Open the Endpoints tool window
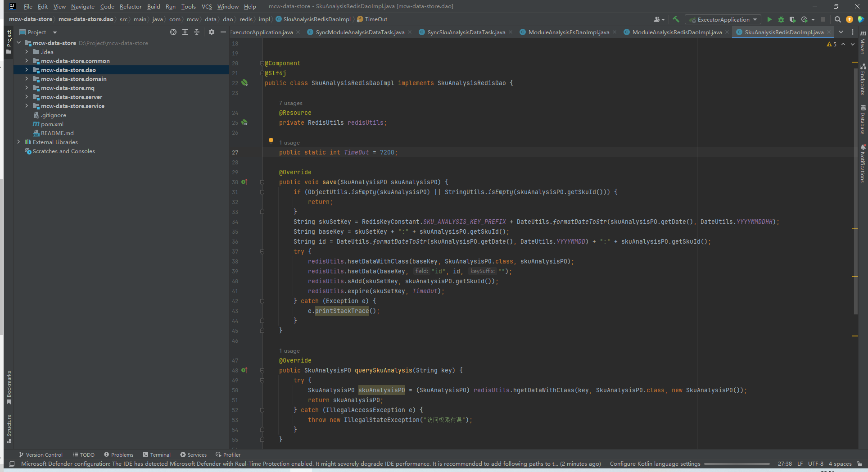This screenshot has width=868, height=472. point(863,79)
